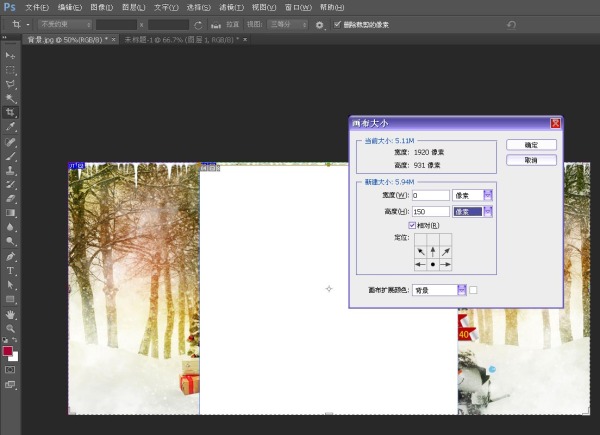
Task: Choose the Eyedropper tool
Action: [x=10, y=128]
